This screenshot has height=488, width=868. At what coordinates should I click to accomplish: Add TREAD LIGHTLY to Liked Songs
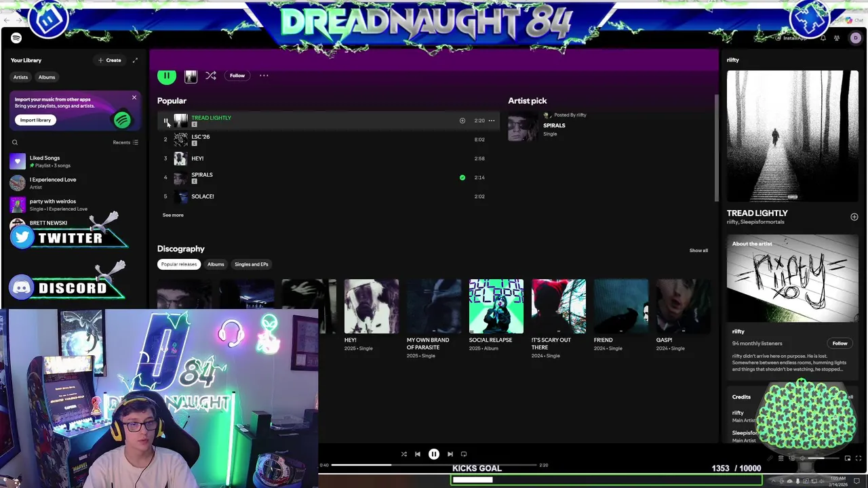(x=462, y=121)
